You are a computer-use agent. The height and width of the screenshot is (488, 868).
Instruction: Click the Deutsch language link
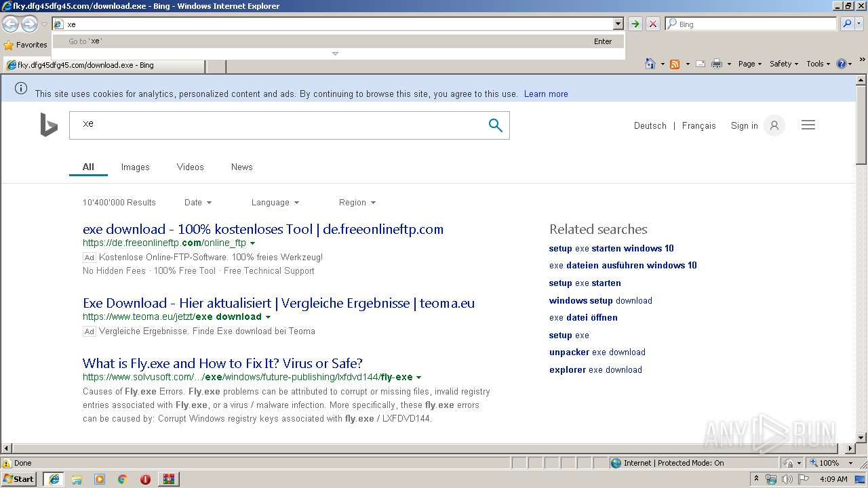pyautogui.click(x=650, y=125)
